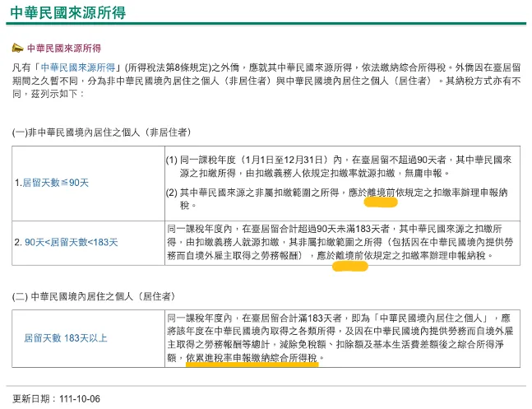Click the underlined text 依累進稅率申報繳納綜合所得稅
Image resolution: width=532 pixels, height=409 pixels.
pyautogui.click(x=252, y=358)
